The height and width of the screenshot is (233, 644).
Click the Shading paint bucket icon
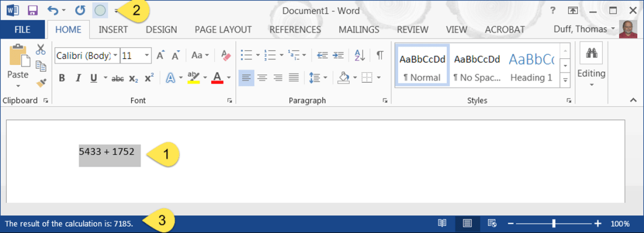[x=343, y=77]
